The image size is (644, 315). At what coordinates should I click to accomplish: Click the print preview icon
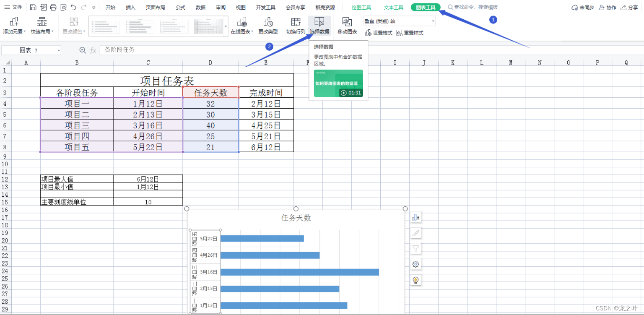point(63,7)
